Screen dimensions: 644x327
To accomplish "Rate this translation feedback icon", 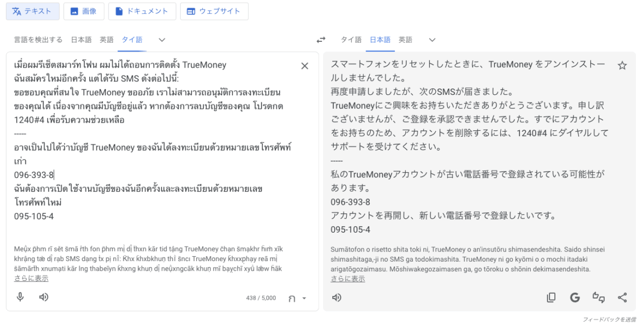I will click(598, 298).
